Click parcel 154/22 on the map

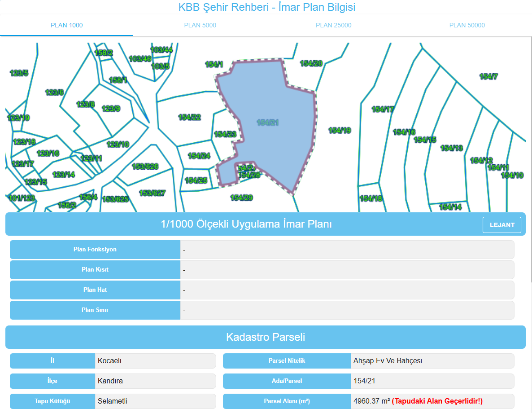[x=189, y=118]
